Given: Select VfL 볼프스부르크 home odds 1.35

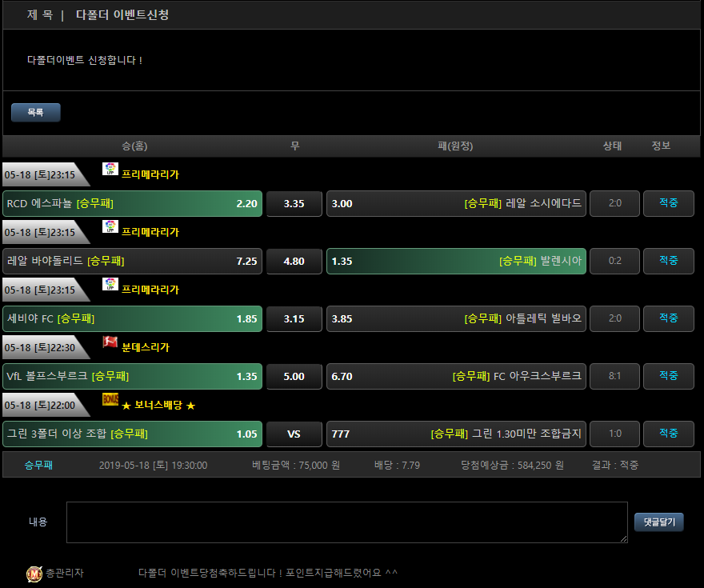Looking at the screenshot, I should [x=133, y=377].
